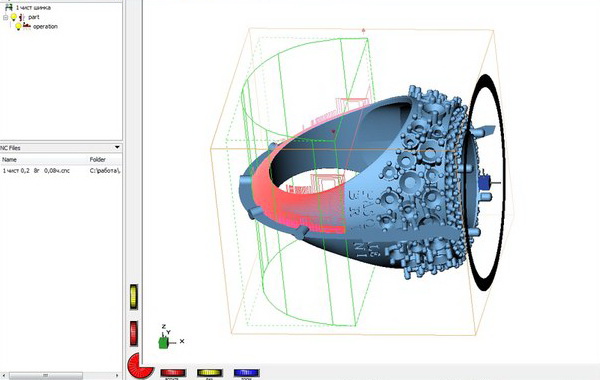Toggle the light bulb visibility for operation
The image size is (600, 380).
pos(18,26)
